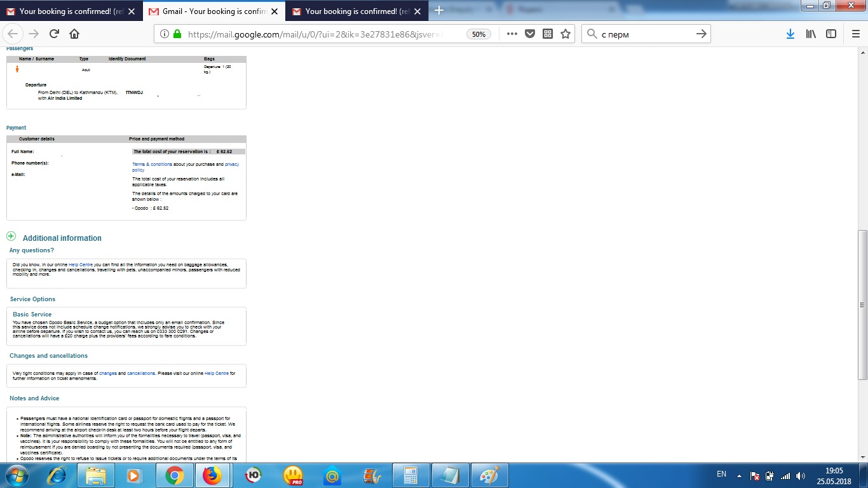Bookmark this page with the star icon
Viewport: 868px width, 488px height.
(566, 34)
